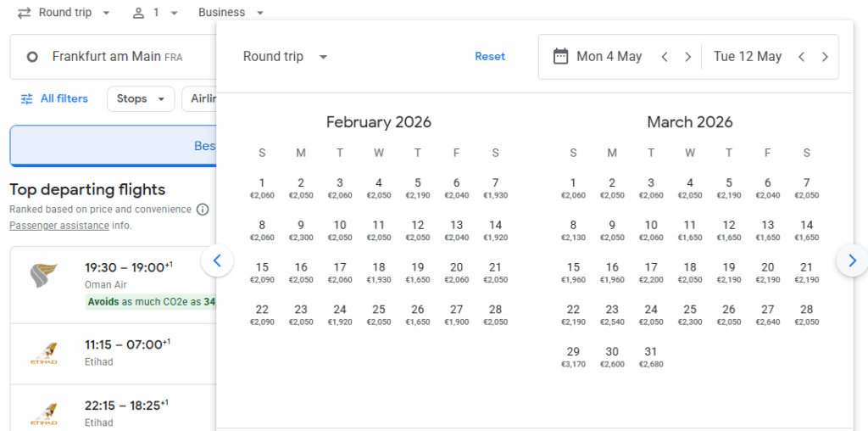
Task: Select the Etihad 22:15 – 18:25 flight
Action: click(x=113, y=408)
